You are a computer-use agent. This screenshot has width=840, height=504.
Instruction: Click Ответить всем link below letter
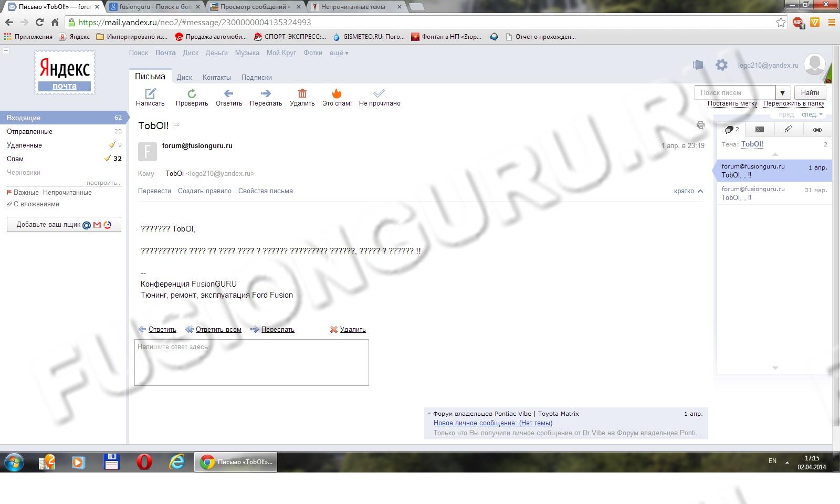(x=218, y=330)
